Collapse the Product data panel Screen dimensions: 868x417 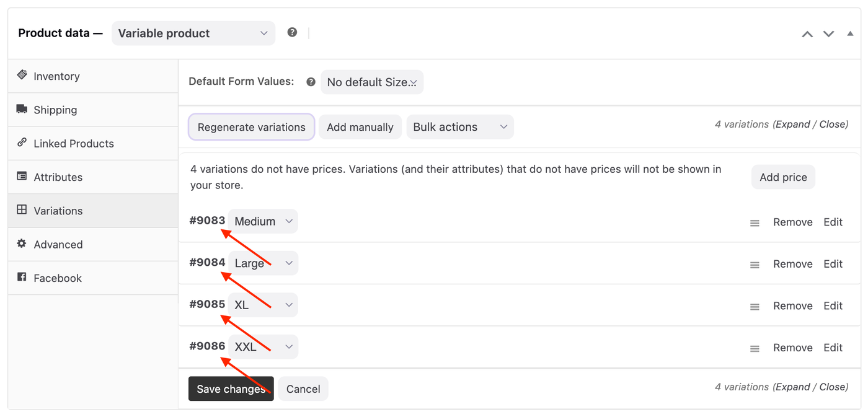(850, 33)
